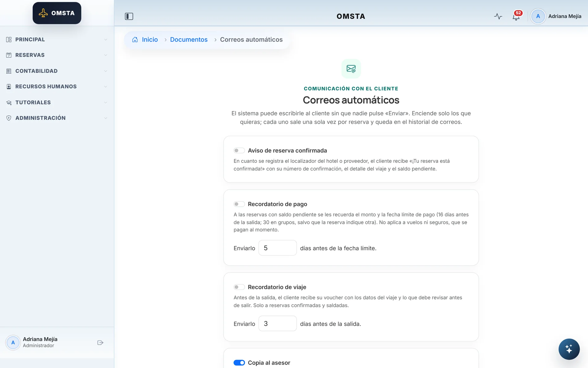This screenshot has height=368, width=588.
Task: Click the sidebar footer avatar circle
Action: coord(13,343)
